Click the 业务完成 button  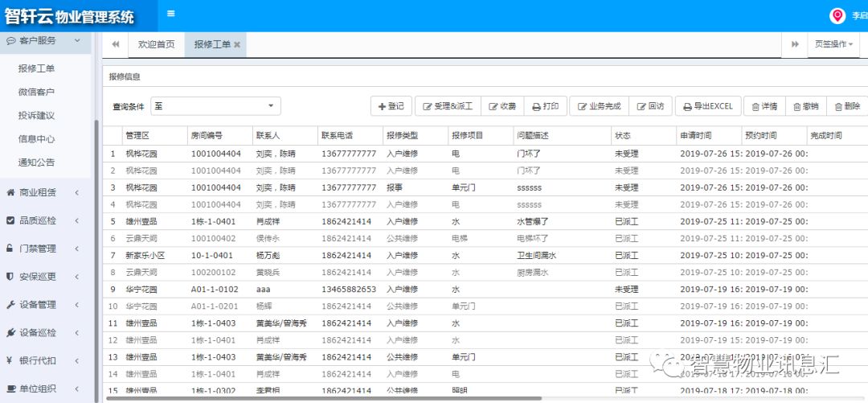(599, 106)
